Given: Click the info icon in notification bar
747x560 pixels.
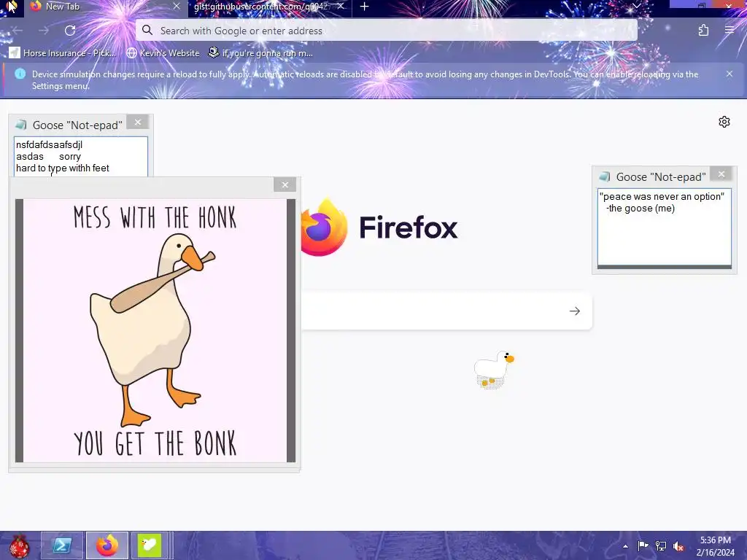Looking at the screenshot, I should click(x=20, y=74).
